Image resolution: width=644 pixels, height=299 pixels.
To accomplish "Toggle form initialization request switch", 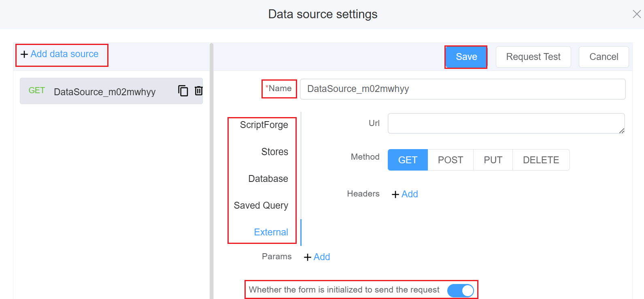I will [x=460, y=290].
